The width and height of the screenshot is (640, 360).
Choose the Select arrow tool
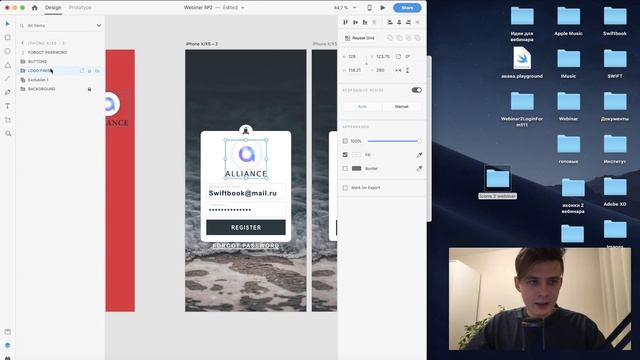pyautogui.click(x=8, y=24)
